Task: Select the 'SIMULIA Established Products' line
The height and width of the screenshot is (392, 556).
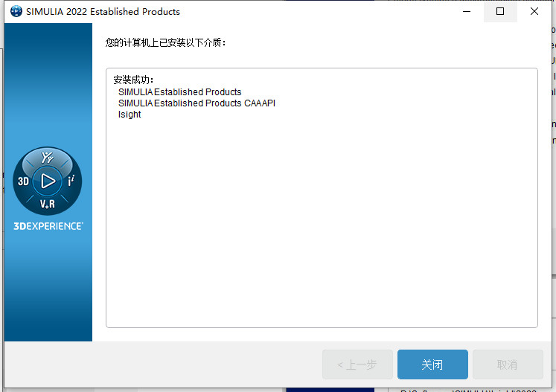Action: click(x=180, y=92)
